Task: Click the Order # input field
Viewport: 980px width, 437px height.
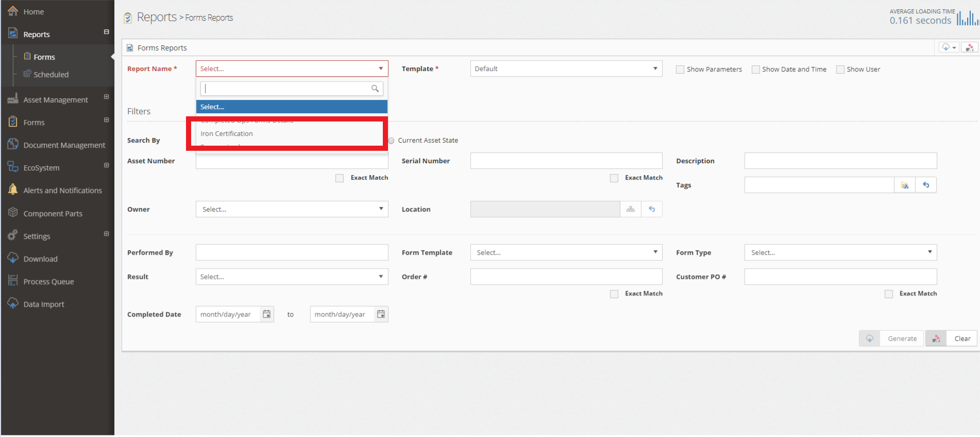Action: coord(566,276)
